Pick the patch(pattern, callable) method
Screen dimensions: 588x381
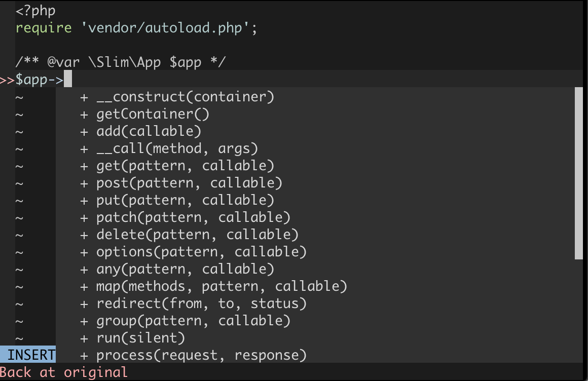193,217
